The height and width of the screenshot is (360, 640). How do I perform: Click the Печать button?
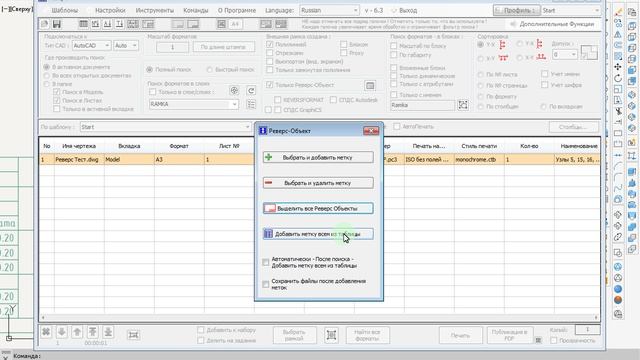tap(460, 336)
